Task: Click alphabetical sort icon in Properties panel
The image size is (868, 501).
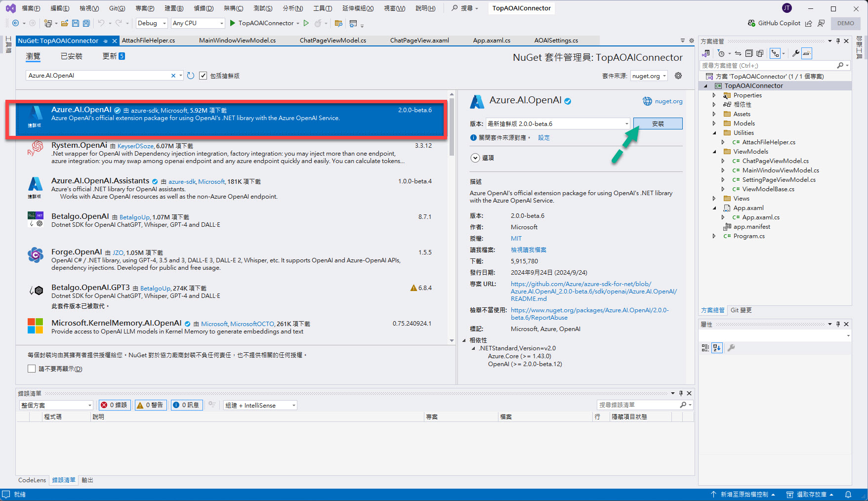Action: tap(717, 348)
